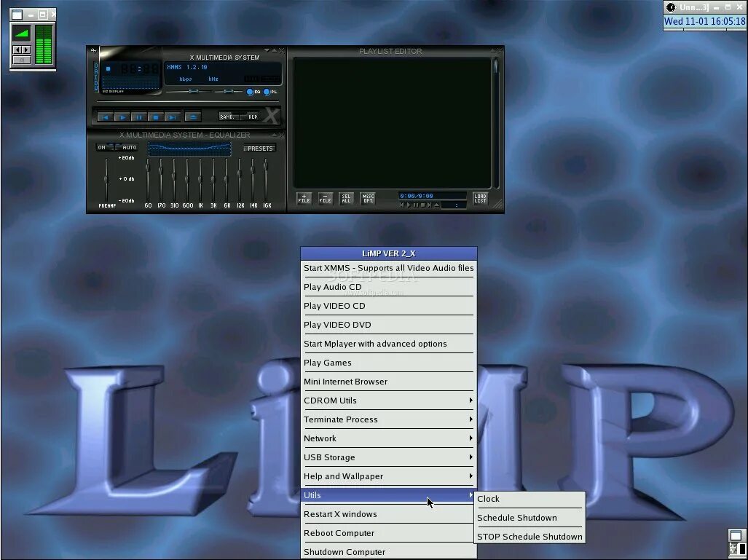The height and width of the screenshot is (560, 748).
Task: Adjust the XMMS balance slider
Action: [228, 91]
